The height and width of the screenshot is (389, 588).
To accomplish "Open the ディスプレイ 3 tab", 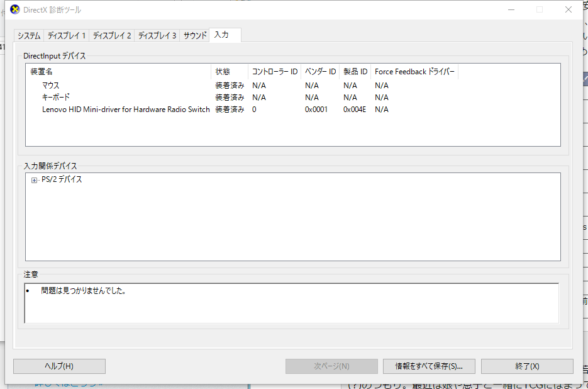I will click(x=157, y=36).
